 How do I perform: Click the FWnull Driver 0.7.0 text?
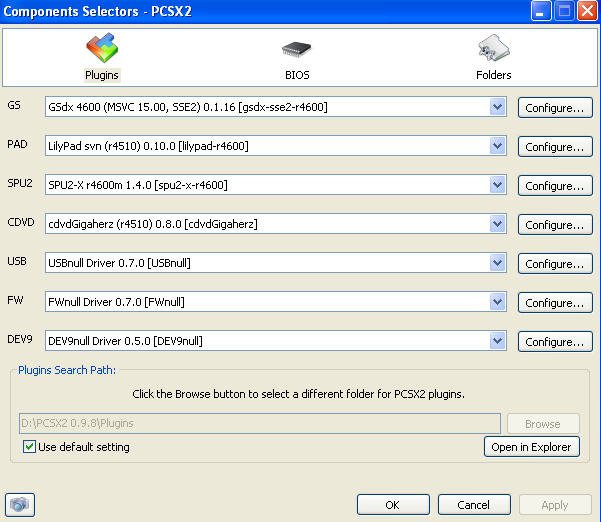click(116, 302)
